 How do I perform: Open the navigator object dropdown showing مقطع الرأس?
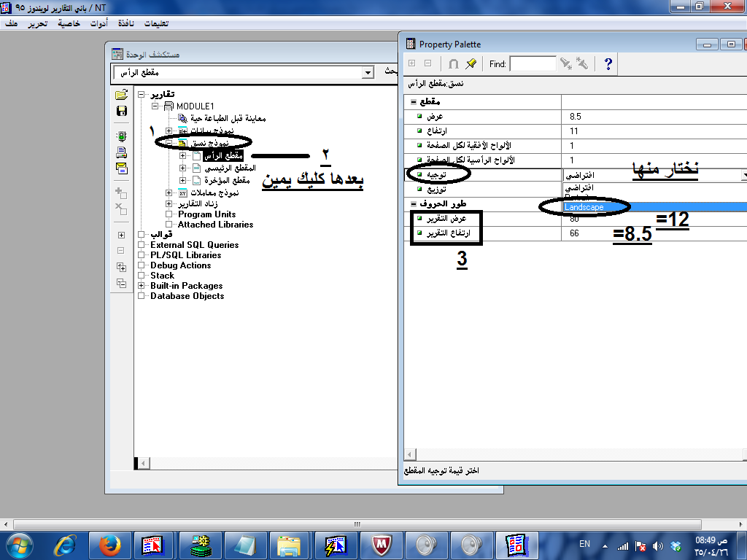point(368,73)
